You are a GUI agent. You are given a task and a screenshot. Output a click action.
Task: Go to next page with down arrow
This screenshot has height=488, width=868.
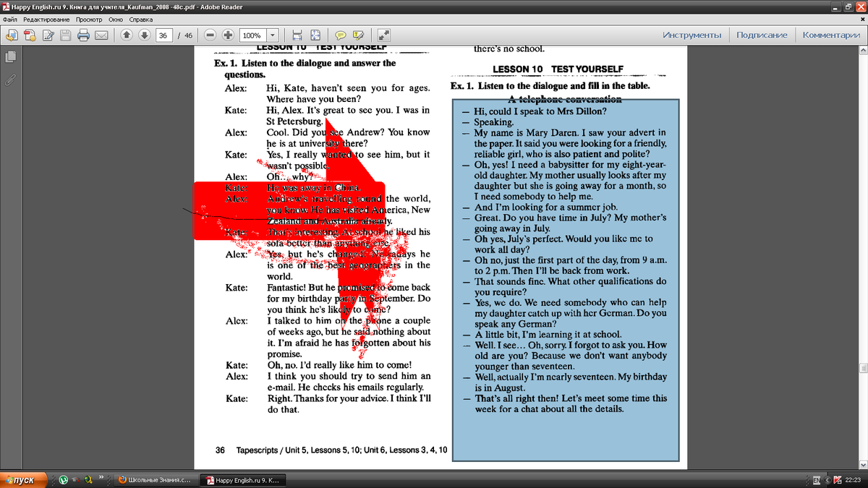[145, 35]
